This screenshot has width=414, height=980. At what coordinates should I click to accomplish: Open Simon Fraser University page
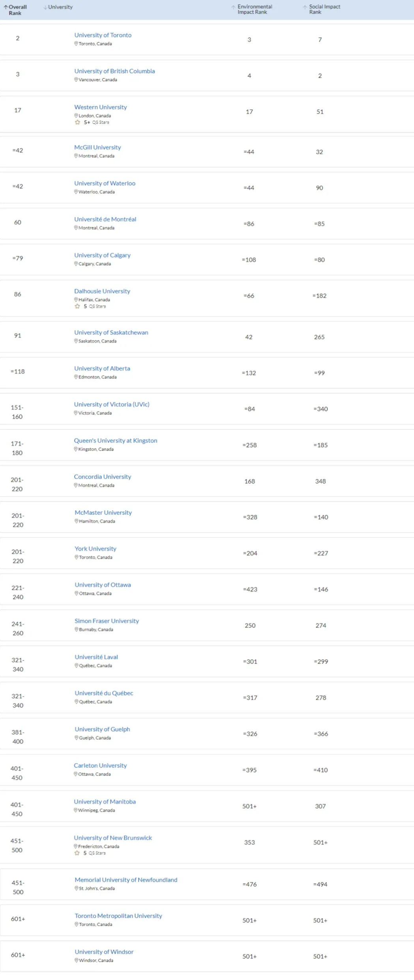pos(107,621)
